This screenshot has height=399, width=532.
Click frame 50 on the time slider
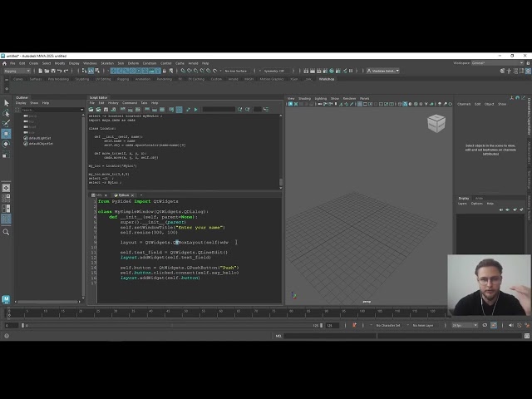click(x=185, y=313)
